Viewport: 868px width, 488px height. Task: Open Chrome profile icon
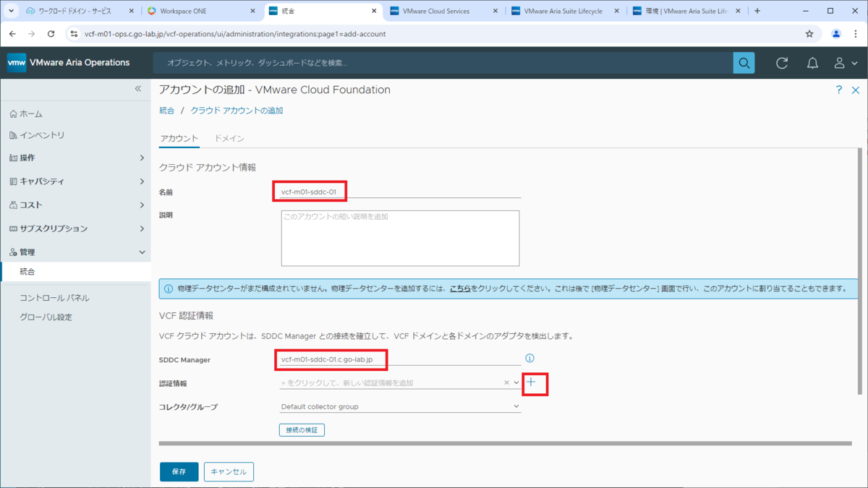click(x=836, y=33)
